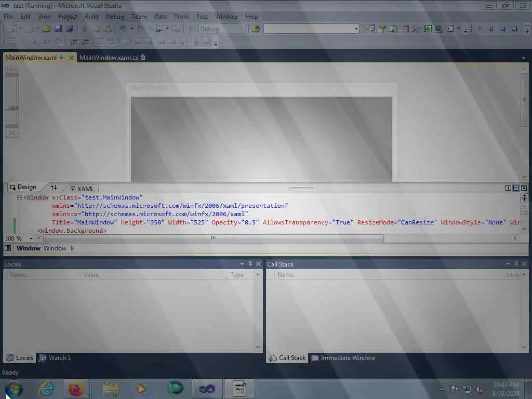Click in the Find text box
This screenshot has width=532, height=399.
[x=308, y=29]
